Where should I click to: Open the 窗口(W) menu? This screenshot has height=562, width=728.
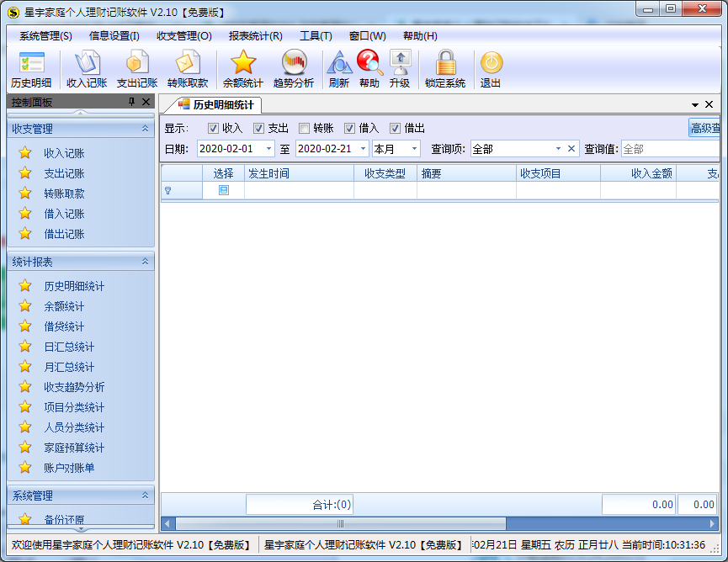367,35
